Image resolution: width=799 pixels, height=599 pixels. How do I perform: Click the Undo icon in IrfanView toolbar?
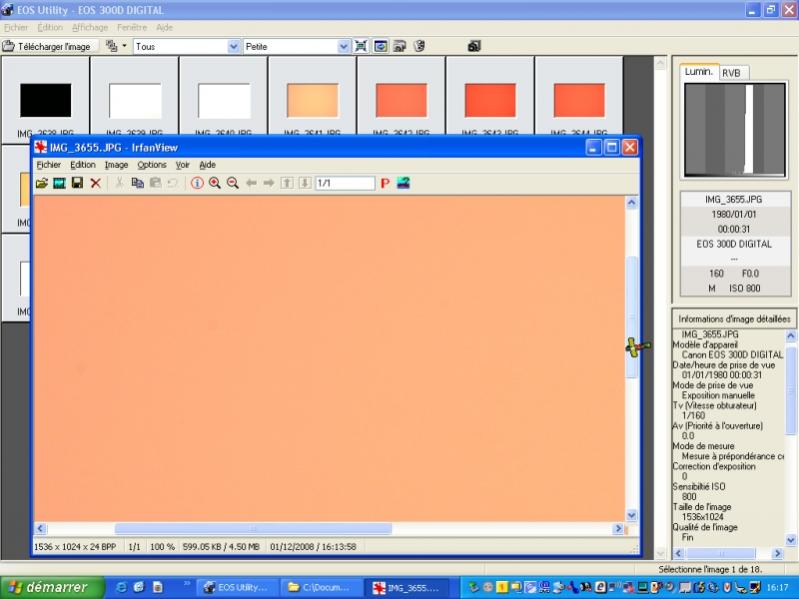(173, 183)
